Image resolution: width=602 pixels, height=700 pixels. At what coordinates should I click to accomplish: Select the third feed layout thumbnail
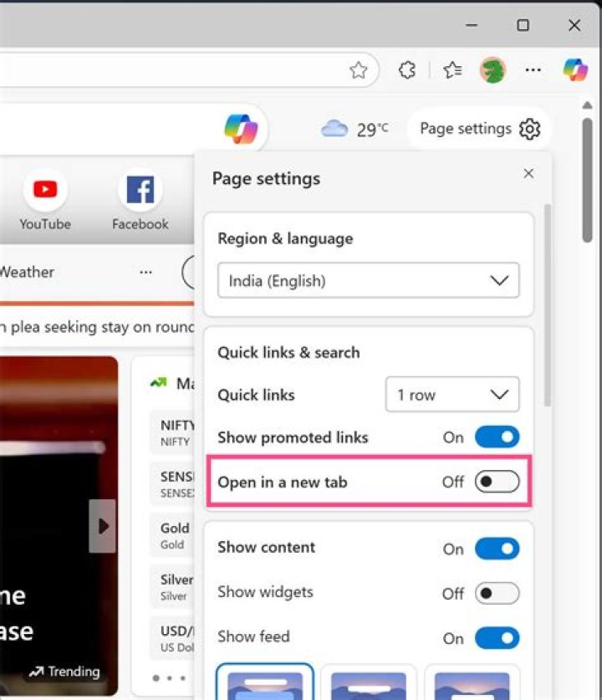pos(472,682)
